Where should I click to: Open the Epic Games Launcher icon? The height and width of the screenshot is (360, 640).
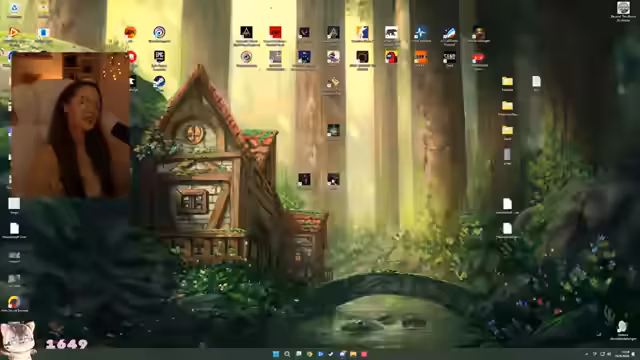tap(159, 56)
